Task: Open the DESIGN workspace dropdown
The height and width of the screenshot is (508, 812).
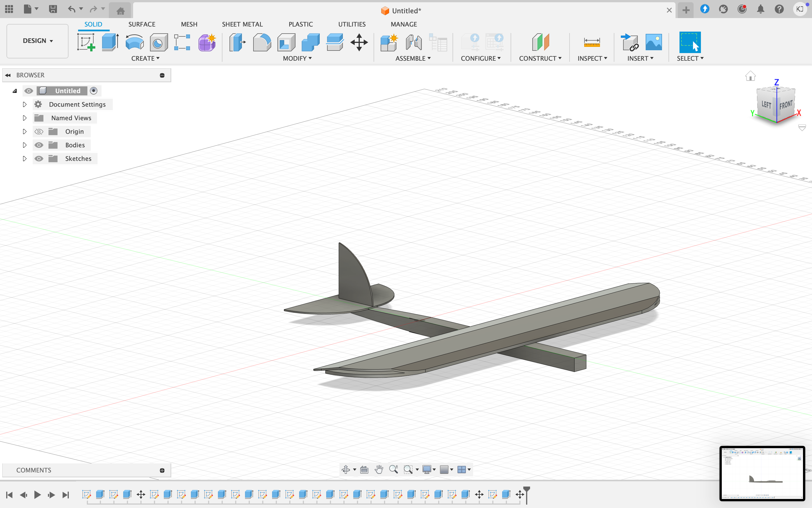Action: (x=37, y=41)
